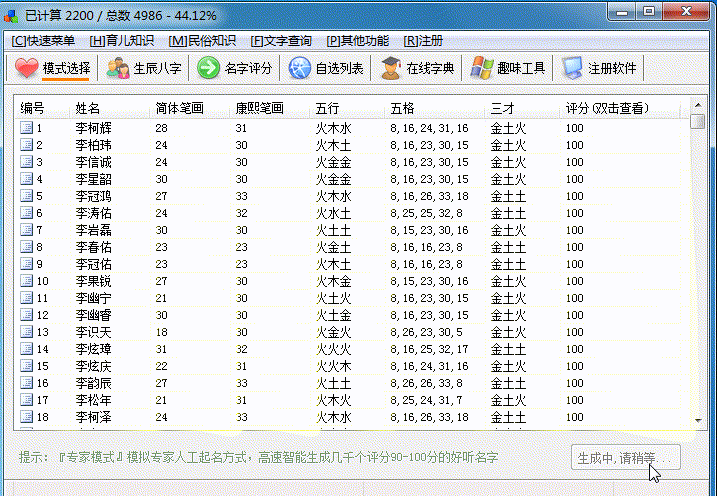Click the application icon in title bar
The width and height of the screenshot is (717, 496).
pyautogui.click(x=12, y=15)
